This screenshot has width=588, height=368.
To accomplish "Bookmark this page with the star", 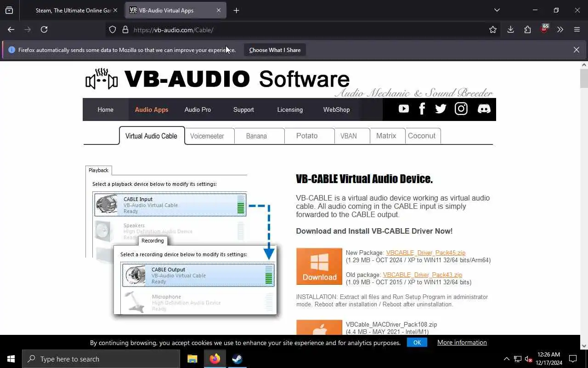I will coord(493,30).
